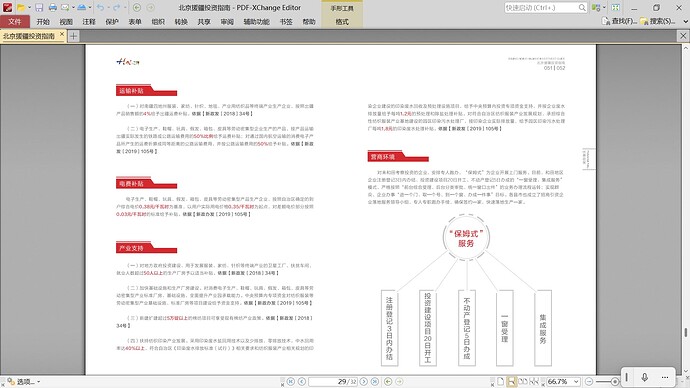Open the 共享 (Share) ribbon tab
Image resolution: width=690 pixels, height=388 pixels.
(x=204, y=21)
